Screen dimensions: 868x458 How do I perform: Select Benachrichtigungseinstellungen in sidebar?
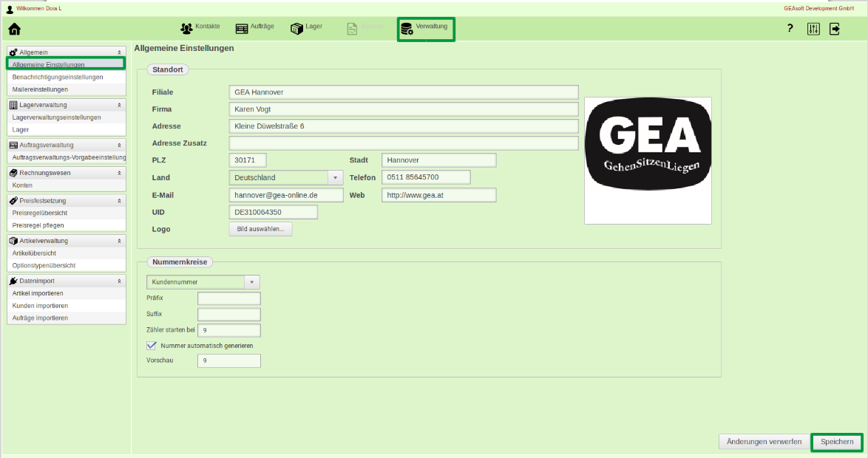coord(58,77)
